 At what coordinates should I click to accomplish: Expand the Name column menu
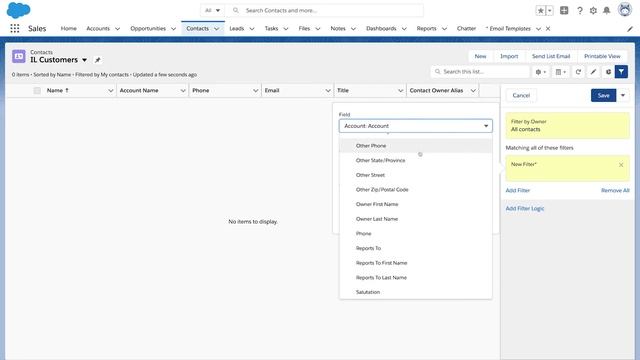pos(110,91)
